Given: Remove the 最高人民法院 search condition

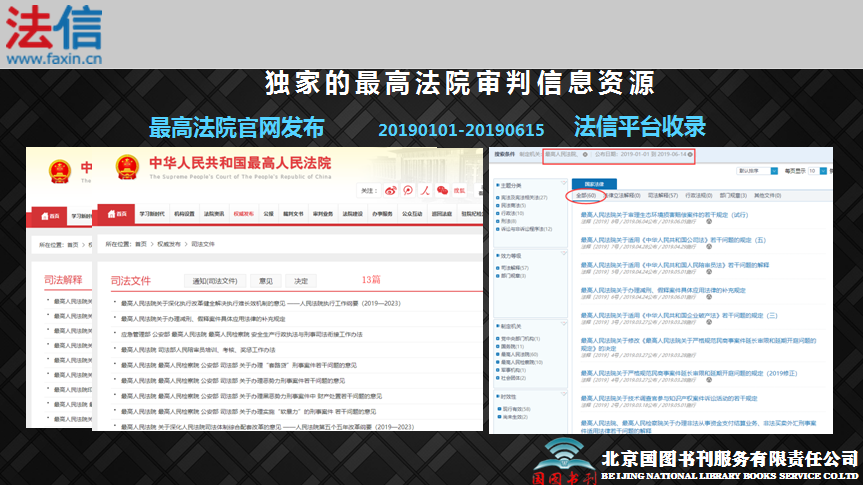Looking at the screenshot, I should (585, 155).
